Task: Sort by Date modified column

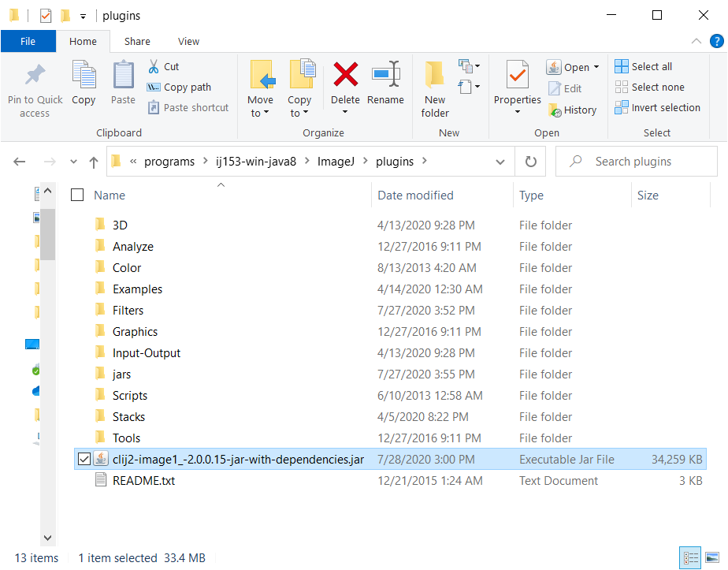Action: (415, 195)
